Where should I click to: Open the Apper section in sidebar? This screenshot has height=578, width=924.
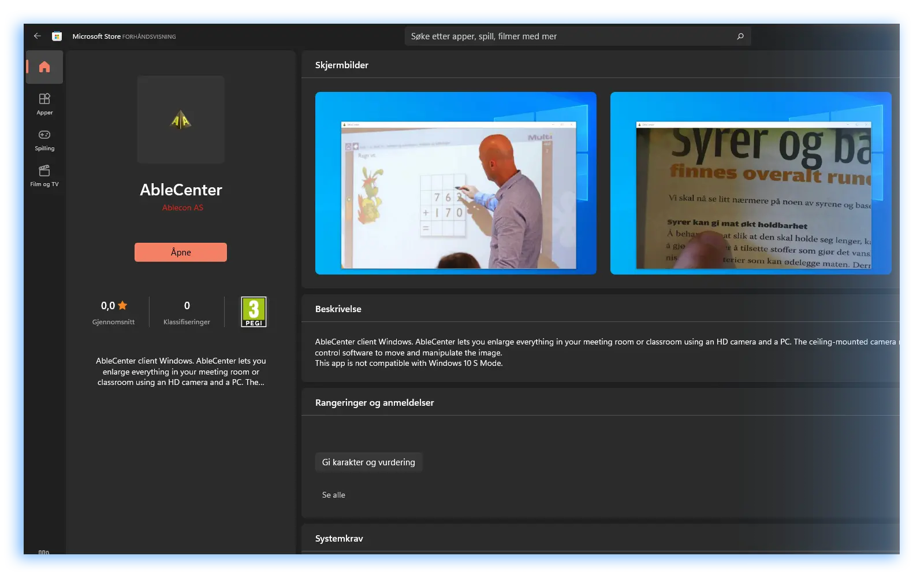coord(44,104)
